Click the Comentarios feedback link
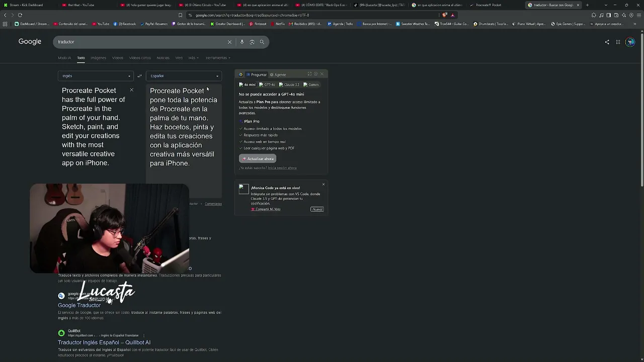644x362 pixels. [213, 204]
